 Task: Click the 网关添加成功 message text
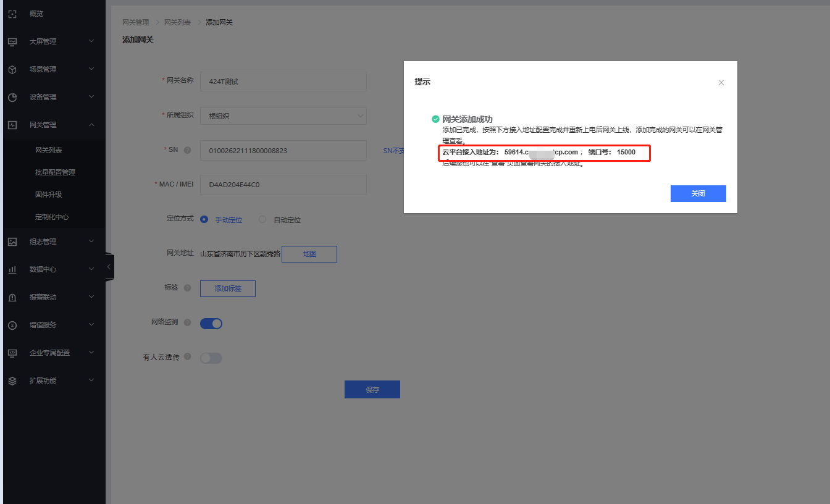coord(467,119)
